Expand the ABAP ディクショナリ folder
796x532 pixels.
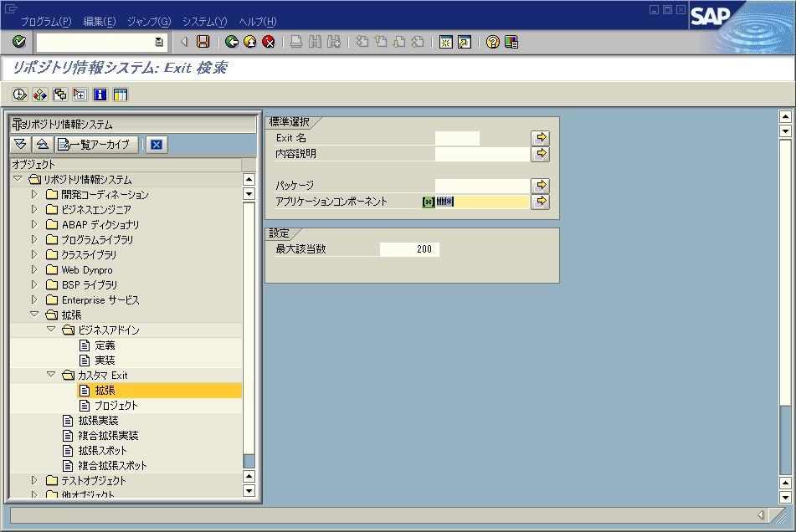[x=34, y=225]
